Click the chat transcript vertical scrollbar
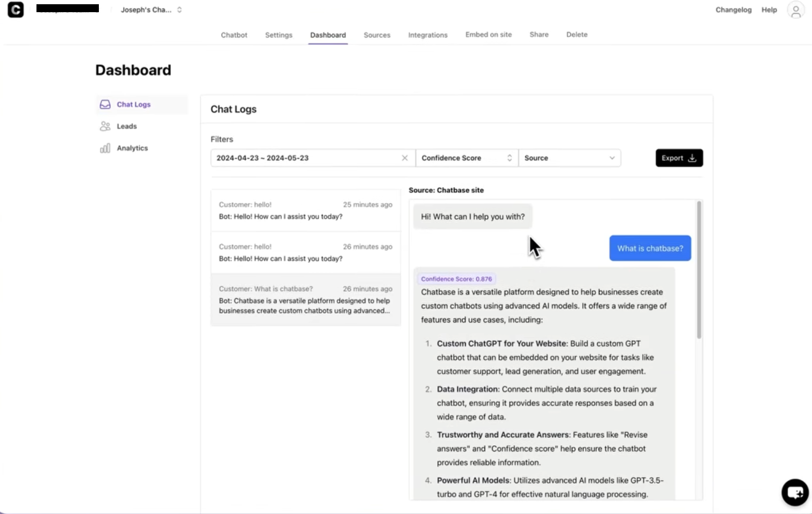 (x=699, y=270)
